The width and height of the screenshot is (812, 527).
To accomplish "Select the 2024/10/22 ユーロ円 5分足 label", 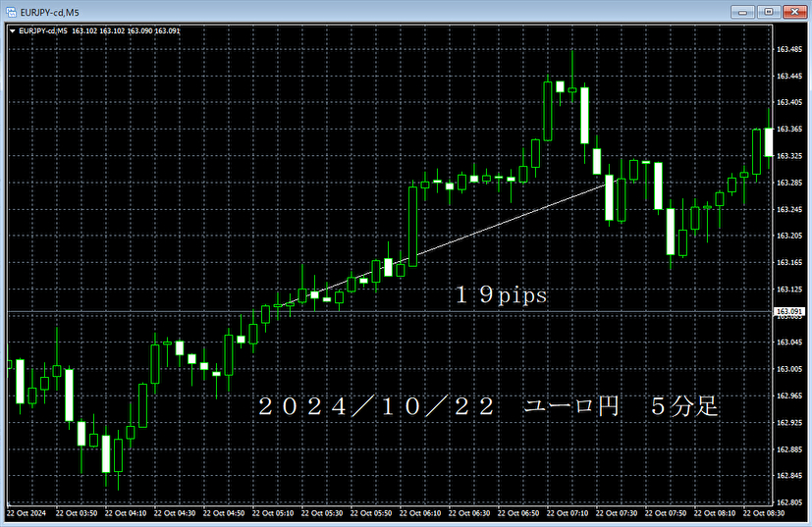I will click(x=488, y=406).
